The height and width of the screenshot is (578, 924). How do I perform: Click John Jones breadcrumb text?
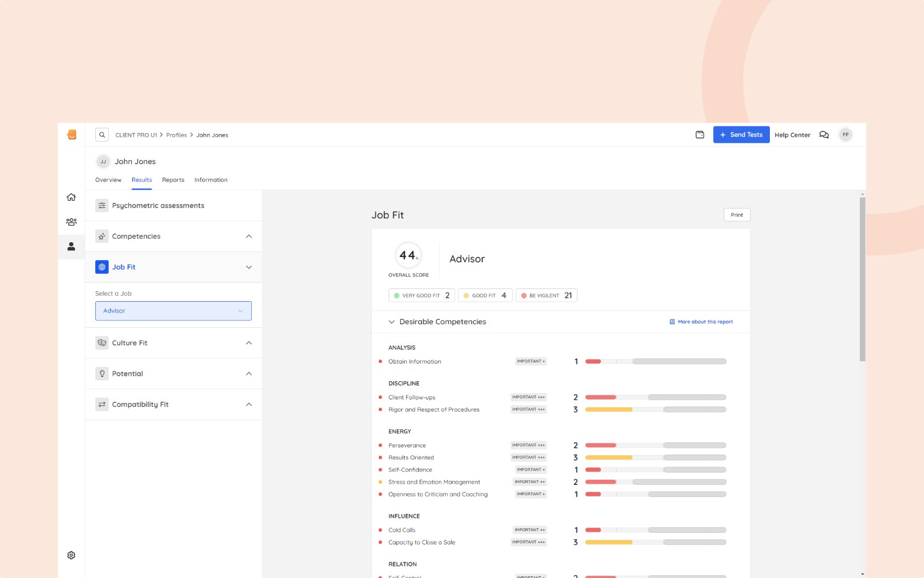point(212,135)
